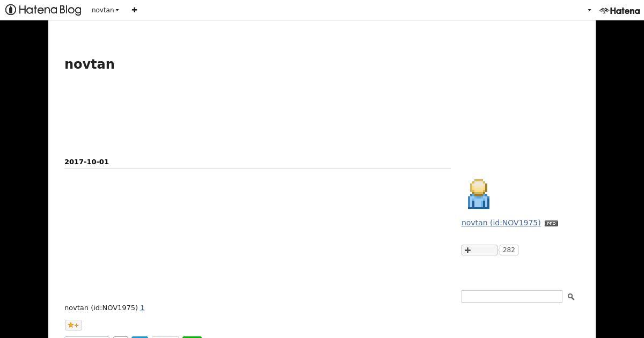644x338 pixels.
Task: Add a new entry with plus icon
Action: tap(134, 10)
